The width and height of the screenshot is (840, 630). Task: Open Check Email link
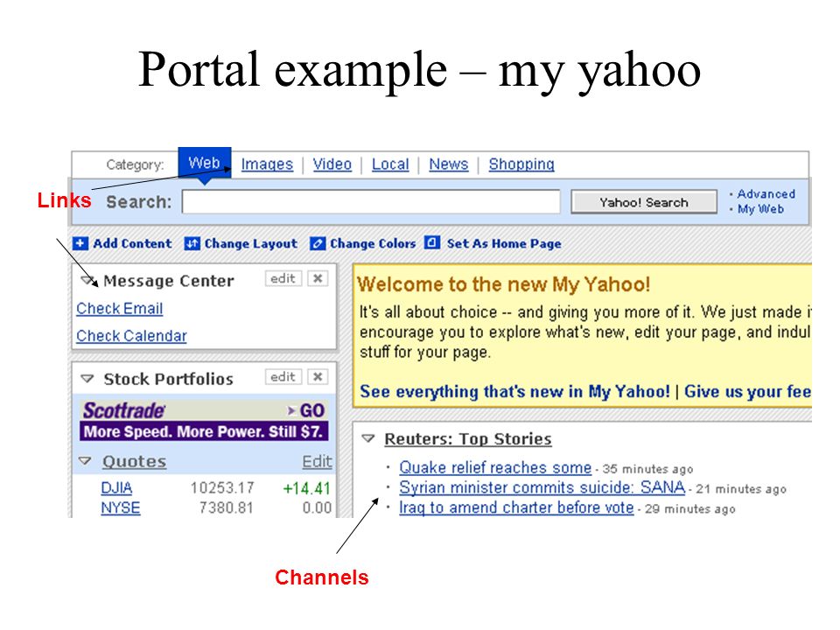tap(120, 309)
